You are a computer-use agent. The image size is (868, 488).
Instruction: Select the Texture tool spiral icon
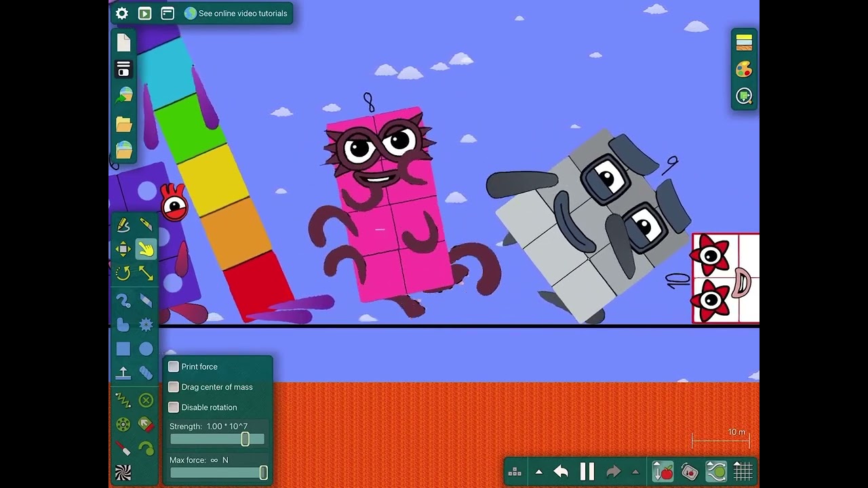tap(123, 472)
